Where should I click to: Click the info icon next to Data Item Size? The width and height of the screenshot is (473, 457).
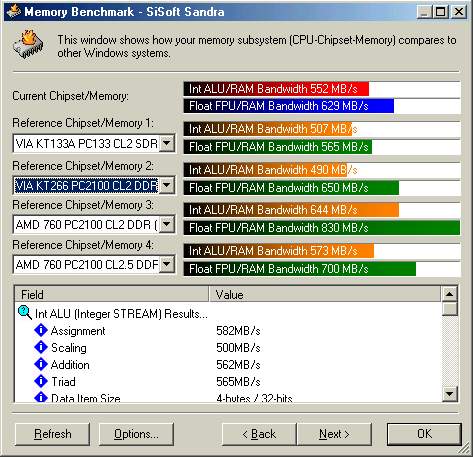pos(41,397)
